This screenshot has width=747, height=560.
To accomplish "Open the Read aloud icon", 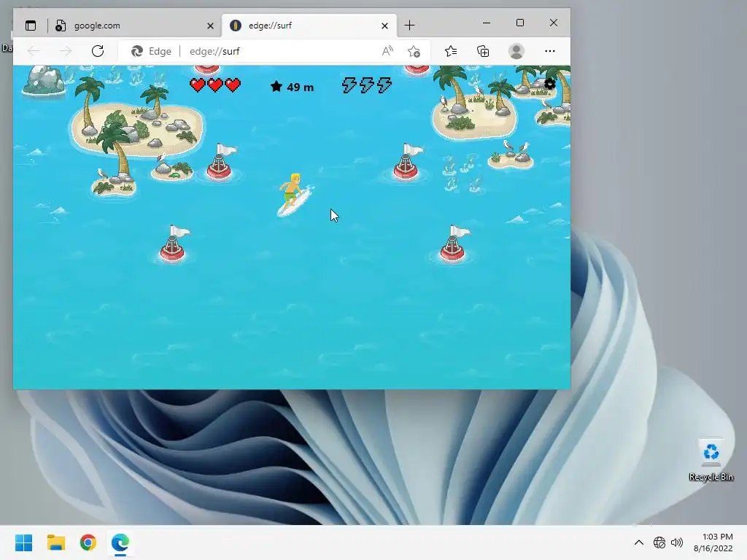I will (388, 51).
